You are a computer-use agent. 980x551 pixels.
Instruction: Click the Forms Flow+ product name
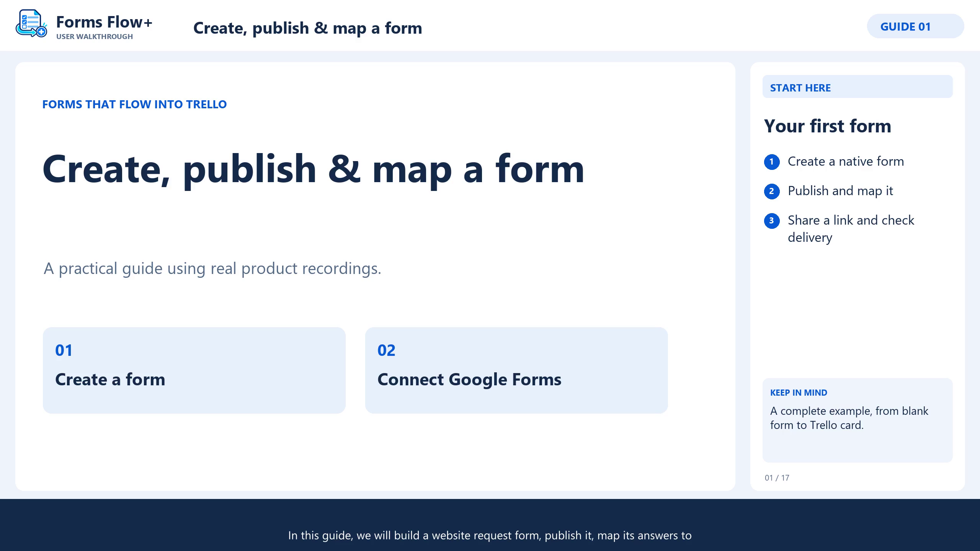[104, 22]
